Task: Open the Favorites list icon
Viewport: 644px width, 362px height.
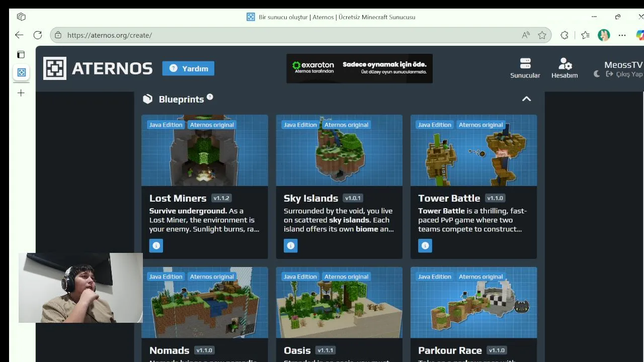Action: point(585,35)
